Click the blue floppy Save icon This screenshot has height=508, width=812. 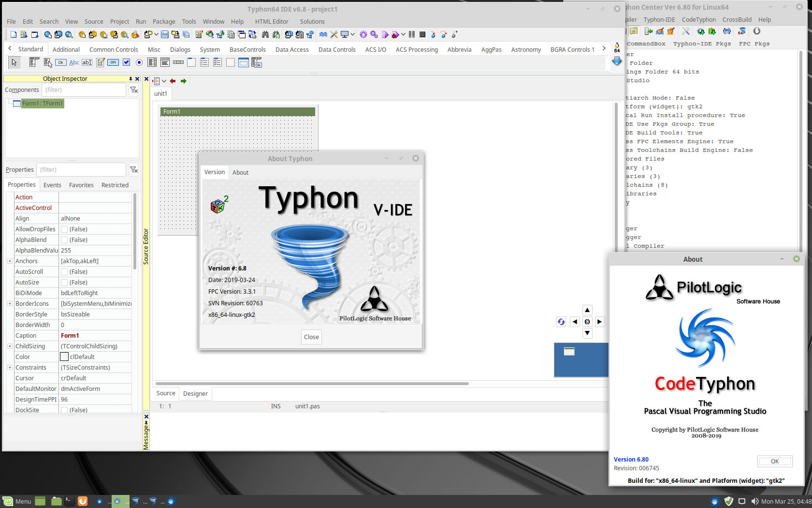(165, 34)
